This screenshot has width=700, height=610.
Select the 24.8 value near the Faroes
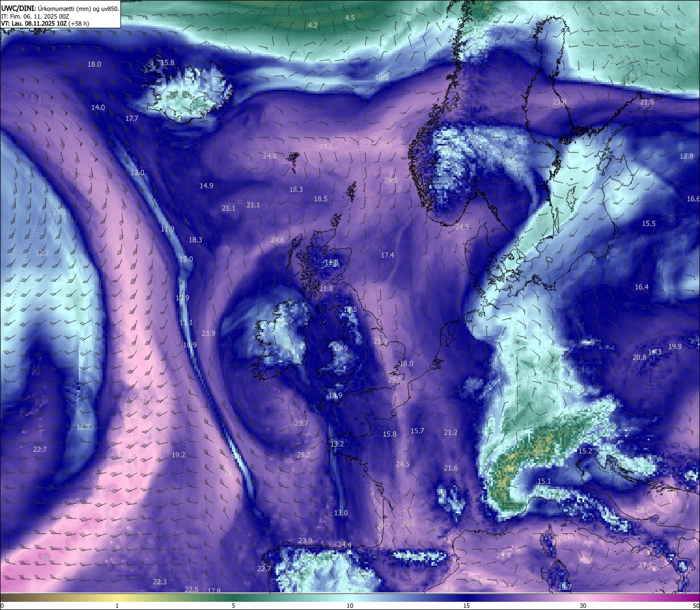point(270,156)
